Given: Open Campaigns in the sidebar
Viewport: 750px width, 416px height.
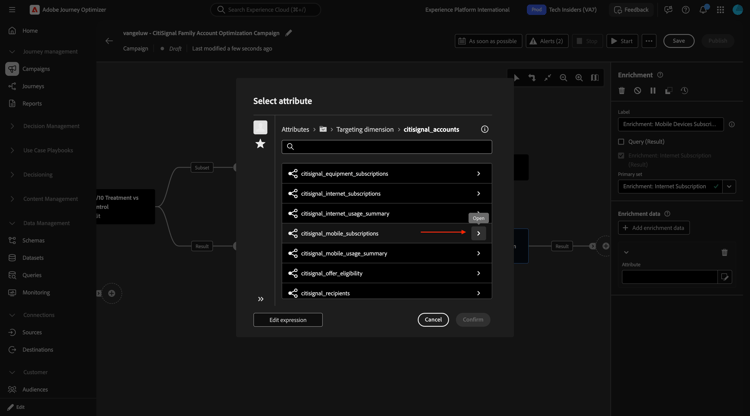Looking at the screenshot, I should click(x=36, y=69).
